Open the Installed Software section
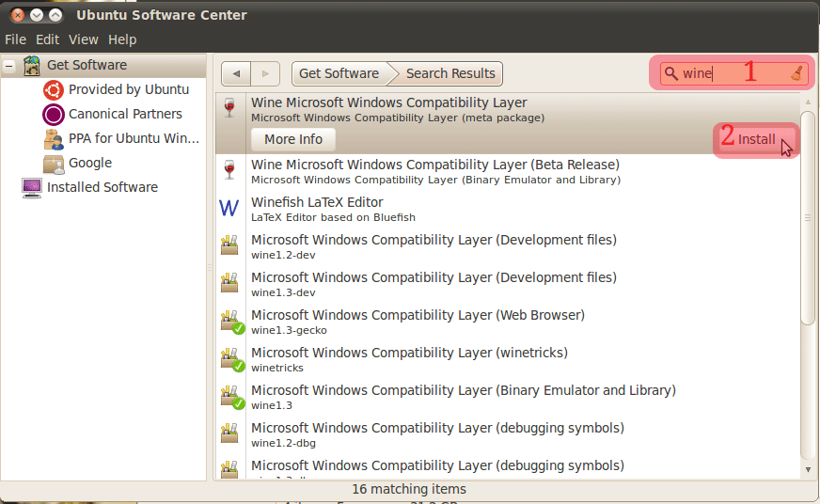Viewport: 820px width, 504px height. point(102,187)
